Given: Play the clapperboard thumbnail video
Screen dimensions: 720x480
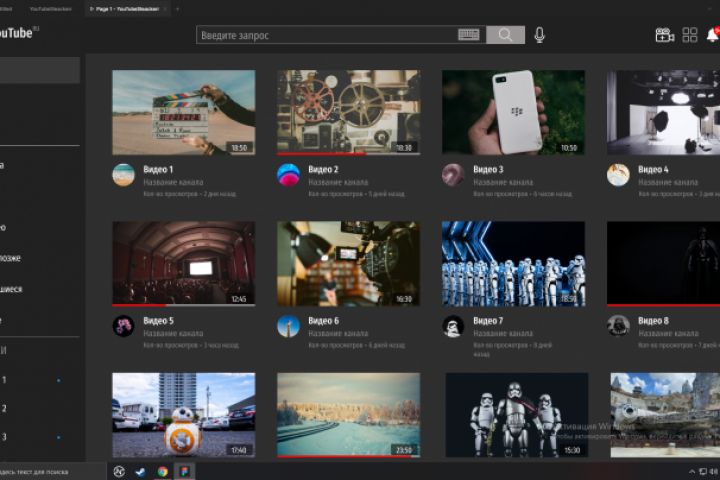Looking at the screenshot, I should [184, 112].
